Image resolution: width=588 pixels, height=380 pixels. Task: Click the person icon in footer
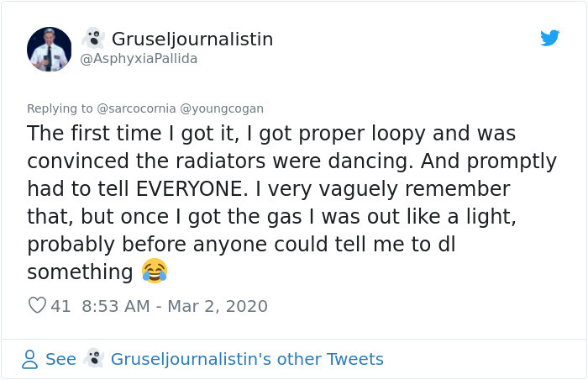tap(29, 359)
